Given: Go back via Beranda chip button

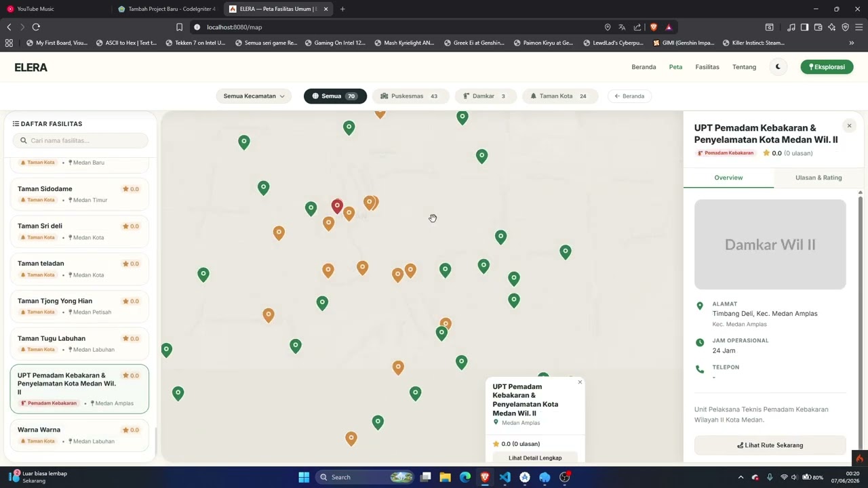Looking at the screenshot, I should [630, 96].
